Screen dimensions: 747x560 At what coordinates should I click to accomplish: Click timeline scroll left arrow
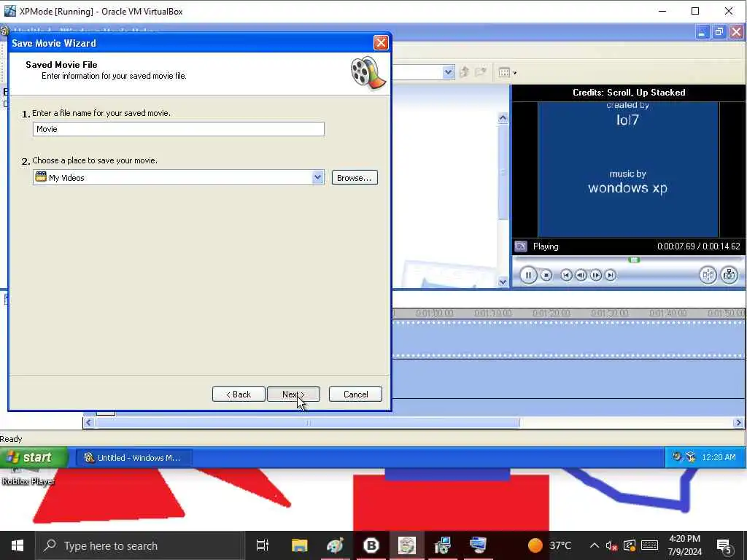click(88, 423)
